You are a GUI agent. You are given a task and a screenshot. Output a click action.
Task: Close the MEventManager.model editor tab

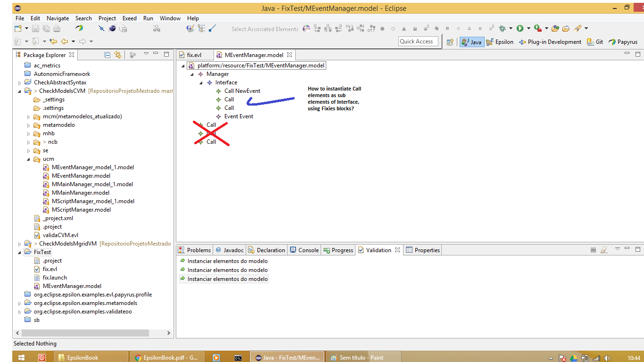pos(289,55)
